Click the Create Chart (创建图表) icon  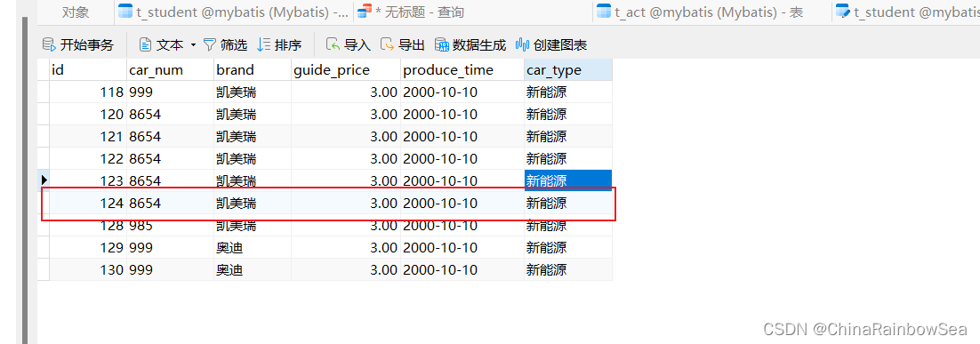[522, 44]
